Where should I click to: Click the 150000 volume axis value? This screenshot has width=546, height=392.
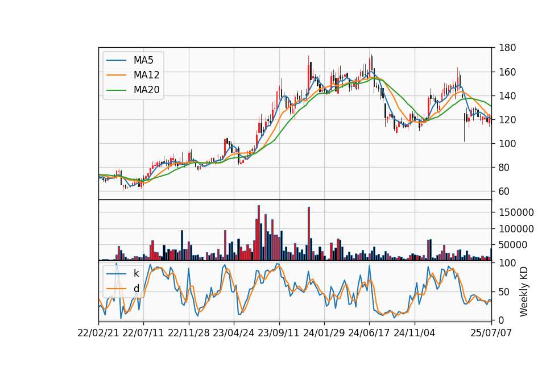516,212
